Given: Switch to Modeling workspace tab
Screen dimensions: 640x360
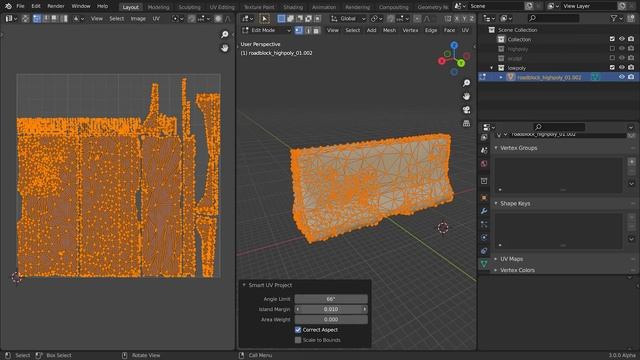Looking at the screenshot, I should (x=158, y=7).
